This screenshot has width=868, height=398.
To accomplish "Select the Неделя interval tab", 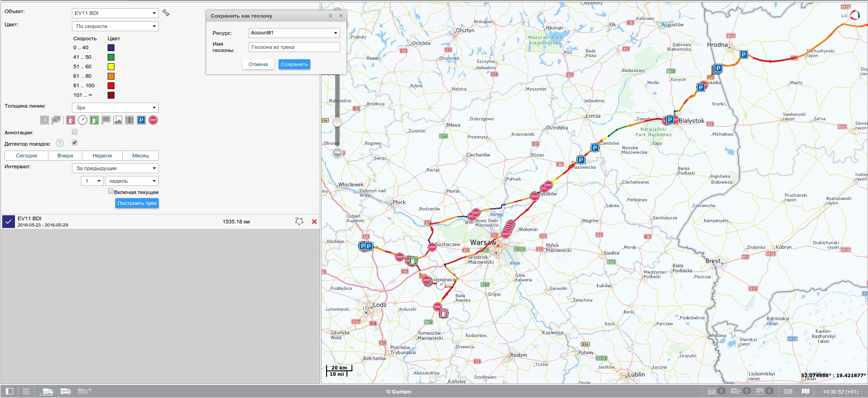I will pos(102,156).
